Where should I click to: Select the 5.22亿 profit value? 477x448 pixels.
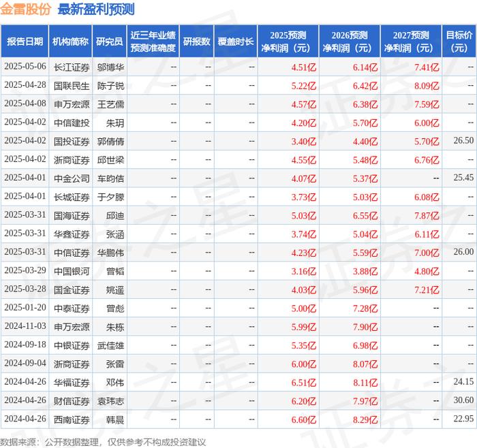[304, 86]
